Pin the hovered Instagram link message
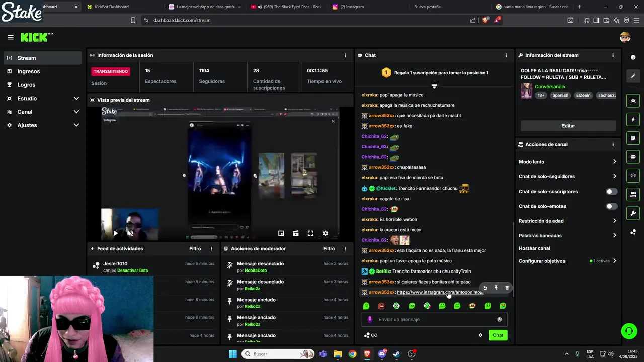 tap(496, 288)
